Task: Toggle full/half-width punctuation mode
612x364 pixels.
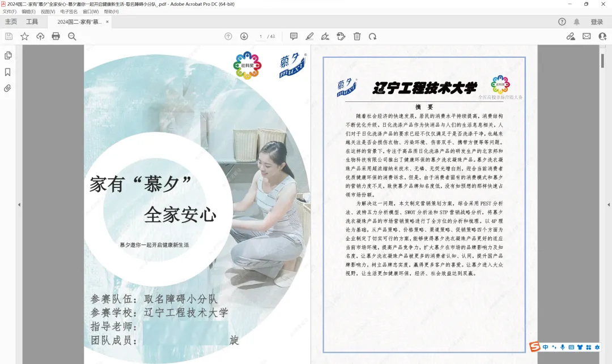Action: [x=554, y=349]
